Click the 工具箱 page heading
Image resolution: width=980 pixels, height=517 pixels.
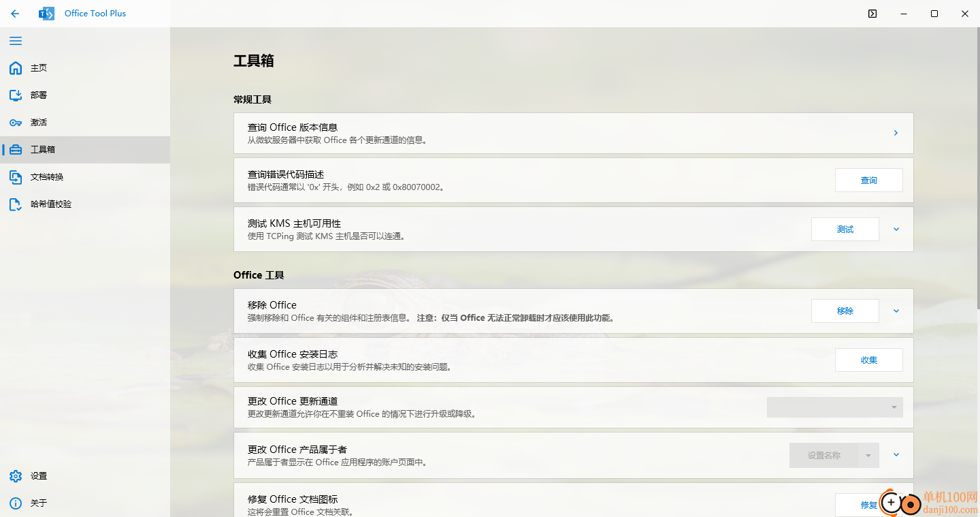[x=254, y=61]
